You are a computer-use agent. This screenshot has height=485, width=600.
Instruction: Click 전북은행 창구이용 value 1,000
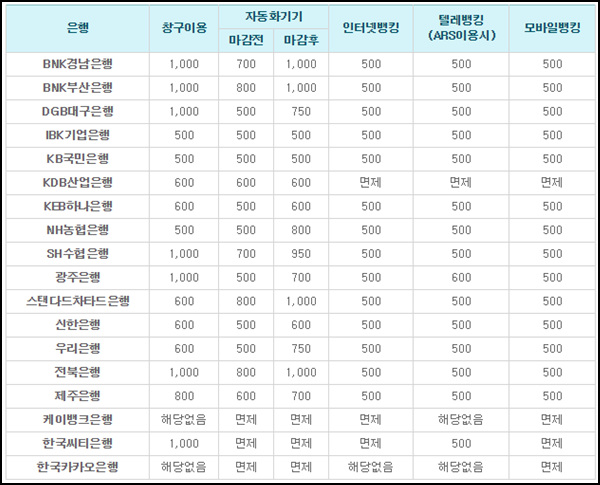click(184, 372)
